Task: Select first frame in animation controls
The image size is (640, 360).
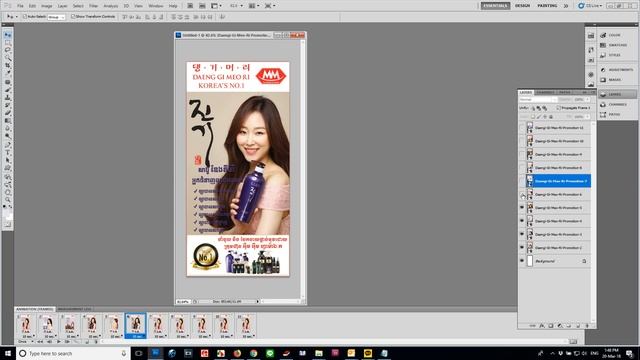Action: coord(40,342)
